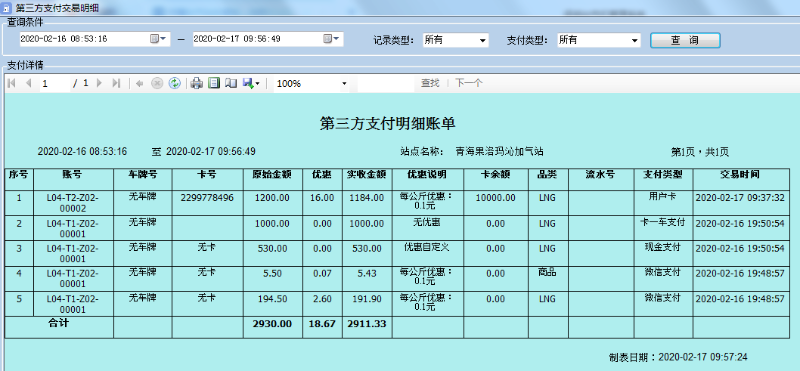Open 支付类型 dropdown
The width and height of the screenshot is (800, 371).
tap(598, 40)
